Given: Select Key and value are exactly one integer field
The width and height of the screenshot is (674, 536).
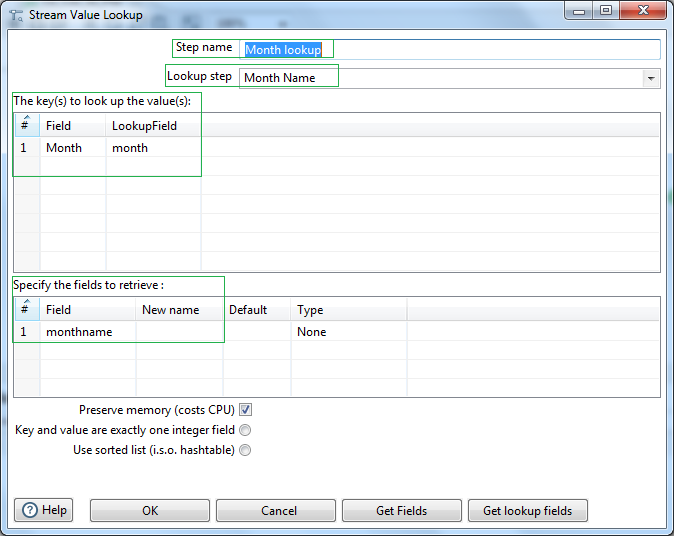Looking at the screenshot, I should tap(245, 430).
